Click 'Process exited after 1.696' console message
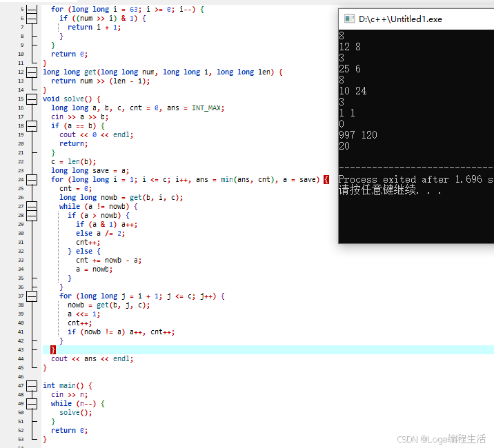 point(411,179)
